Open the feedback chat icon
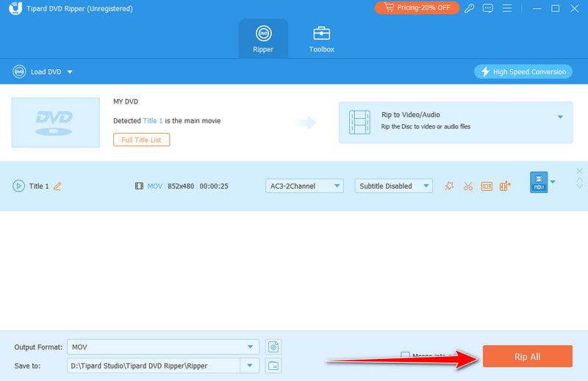Viewport: 588px width, 381px height. (x=487, y=8)
